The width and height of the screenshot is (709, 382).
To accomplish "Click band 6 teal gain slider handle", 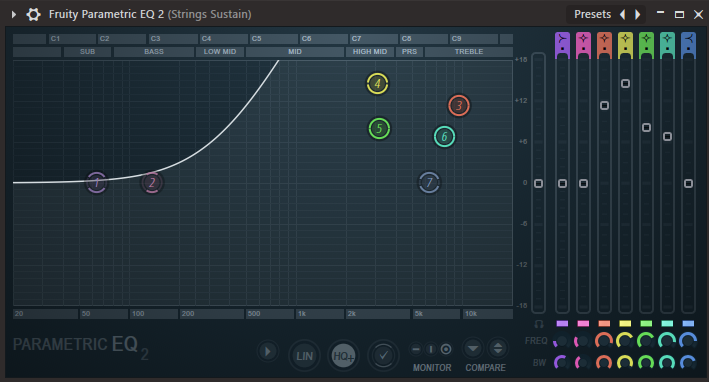I will [667, 137].
